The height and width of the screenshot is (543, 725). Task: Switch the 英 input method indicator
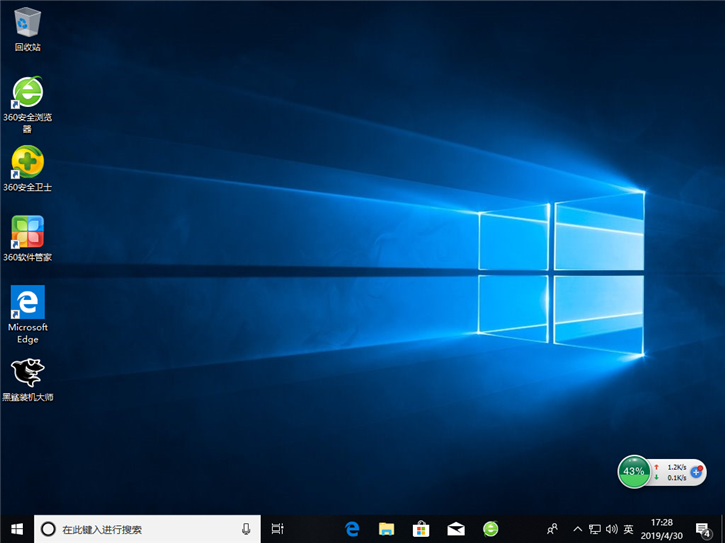[628, 529]
